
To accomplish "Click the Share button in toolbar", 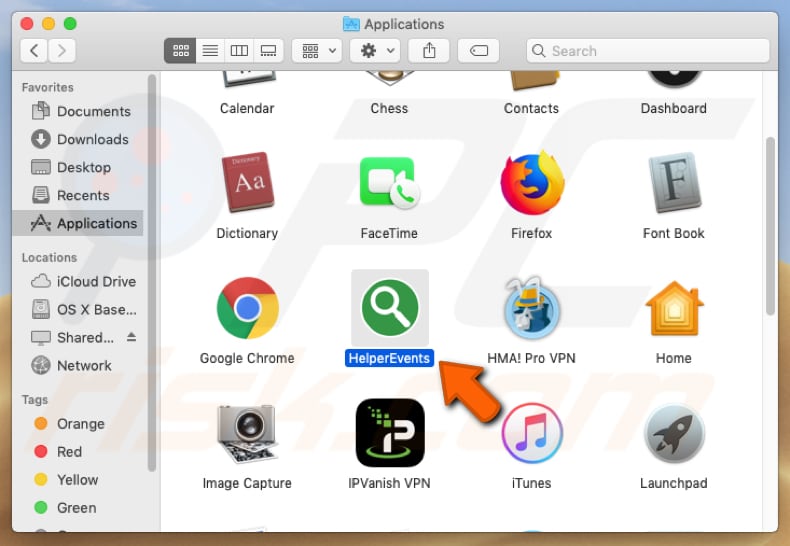I will pyautogui.click(x=429, y=50).
